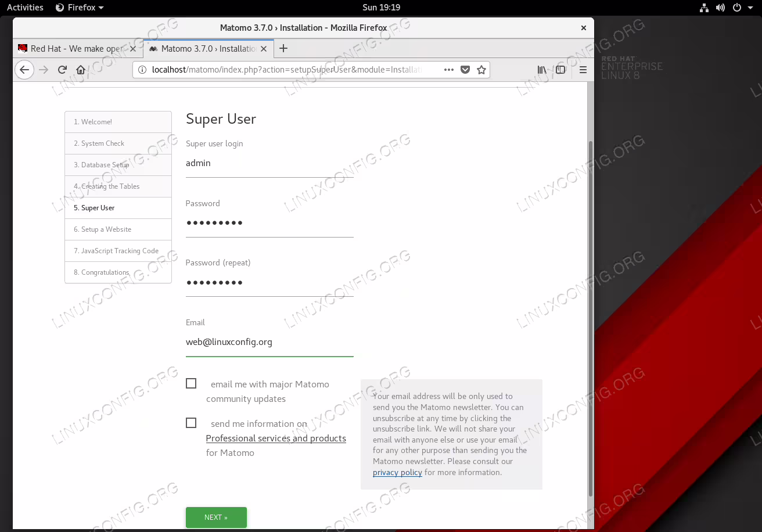Focus the Password field
The height and width of the screenshot is (532, 762).
point(269,223)
